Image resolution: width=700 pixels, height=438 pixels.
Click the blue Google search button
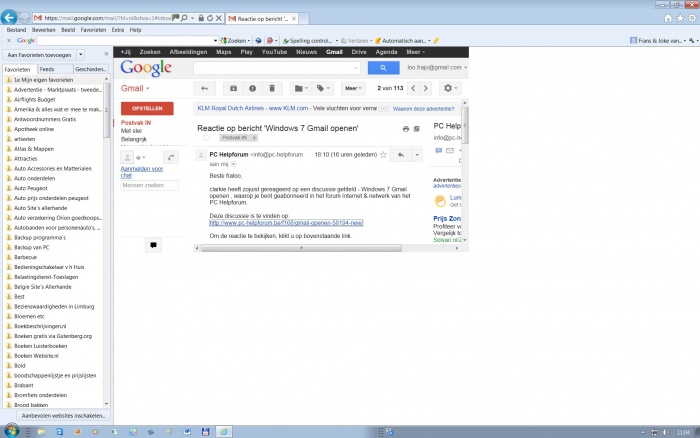coord(383,68)
